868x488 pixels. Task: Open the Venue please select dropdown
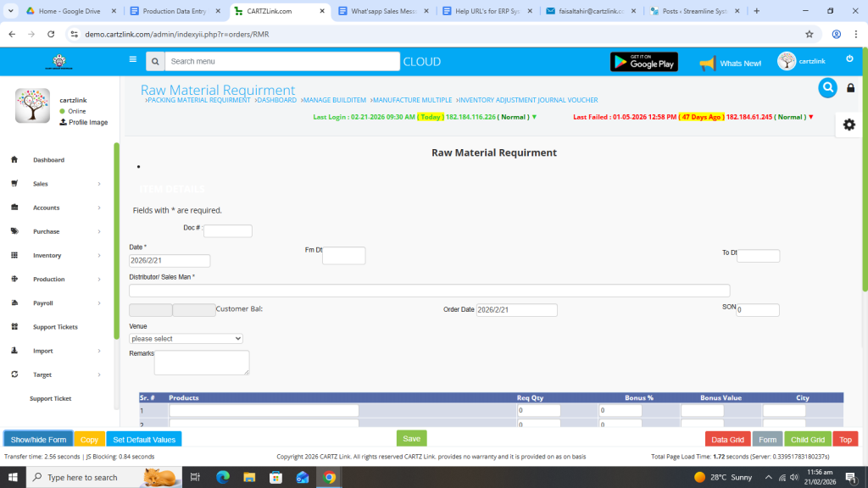(x=186, y=339)
